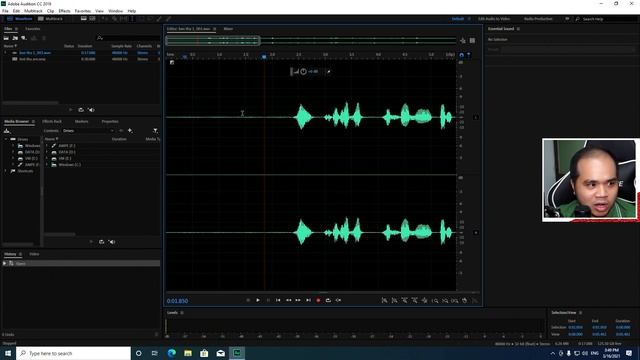The width and height of the screenshot is (640, 360).
Task: Click the Windows Start button
Action: [x=8, y=353]
